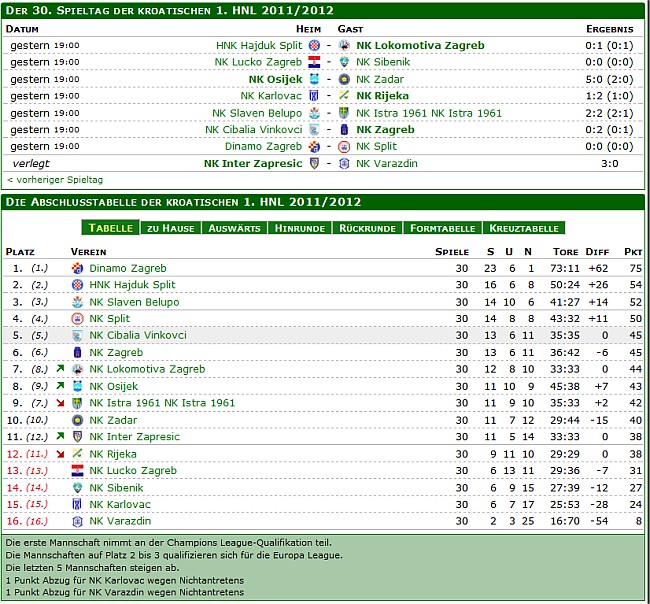Click the goal difference -54
Image resolution: width=650 pixels, height=604 pixels.
point(599,521)
